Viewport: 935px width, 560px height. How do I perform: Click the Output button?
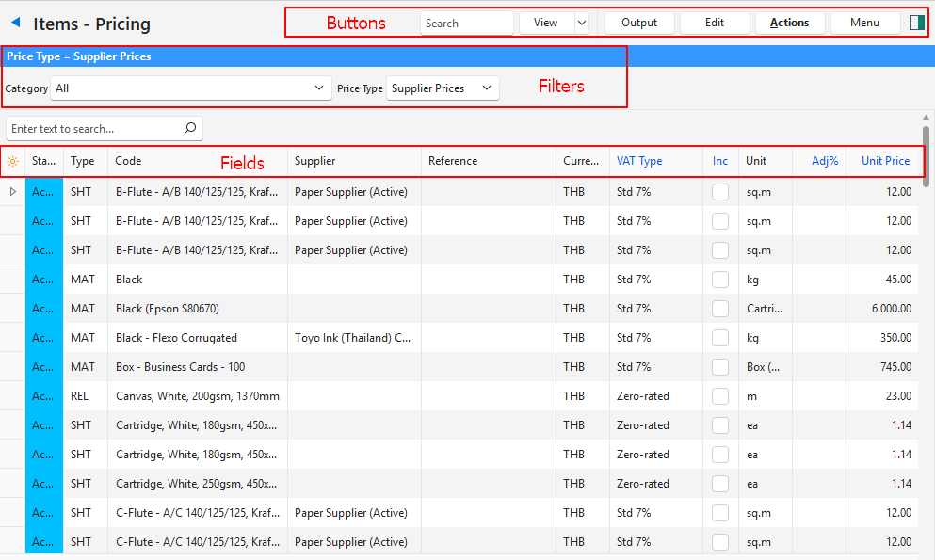[x=639, y=23]
